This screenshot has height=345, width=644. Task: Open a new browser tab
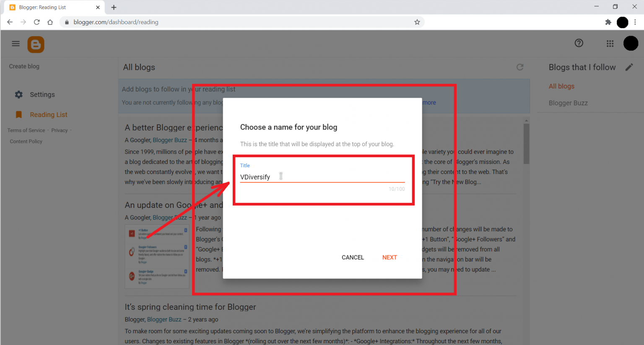point(114,7)
